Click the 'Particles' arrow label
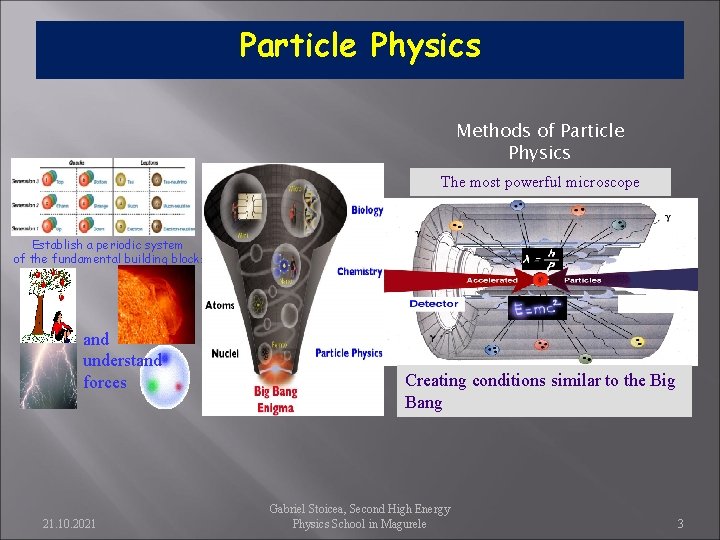Screen dimensions: 720x540 tap(582, 280)
